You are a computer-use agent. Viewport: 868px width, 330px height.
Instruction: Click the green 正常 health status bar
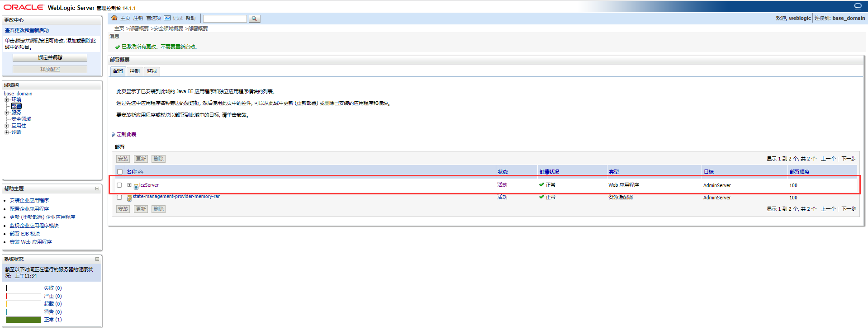[24, 320]
